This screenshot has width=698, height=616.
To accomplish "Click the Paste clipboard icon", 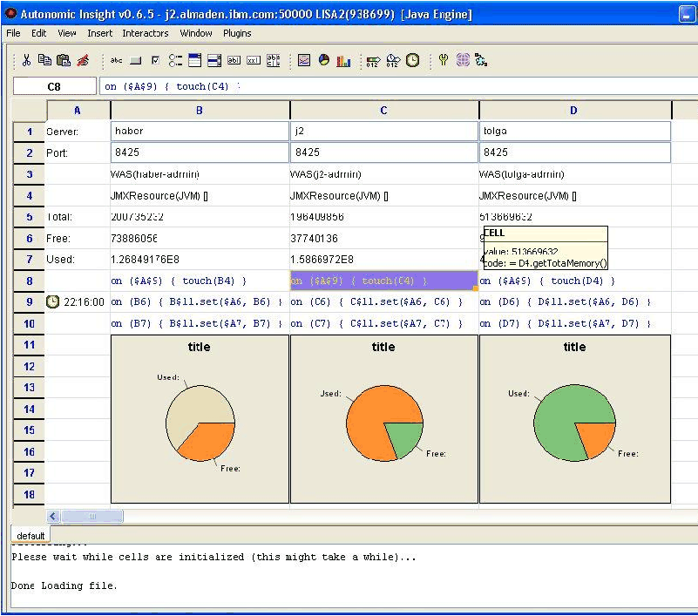I will [x=63, y=60].
